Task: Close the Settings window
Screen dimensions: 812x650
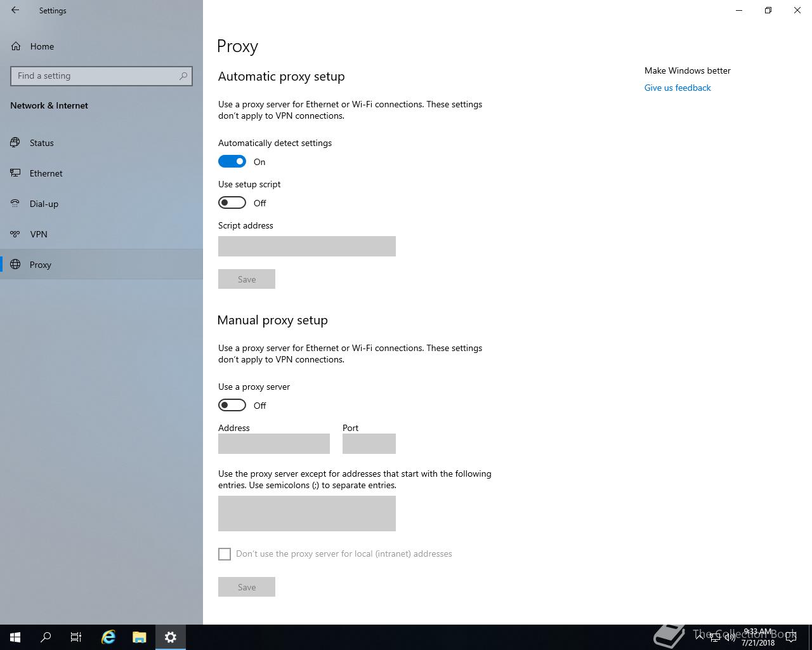Action: coord(797,10)
